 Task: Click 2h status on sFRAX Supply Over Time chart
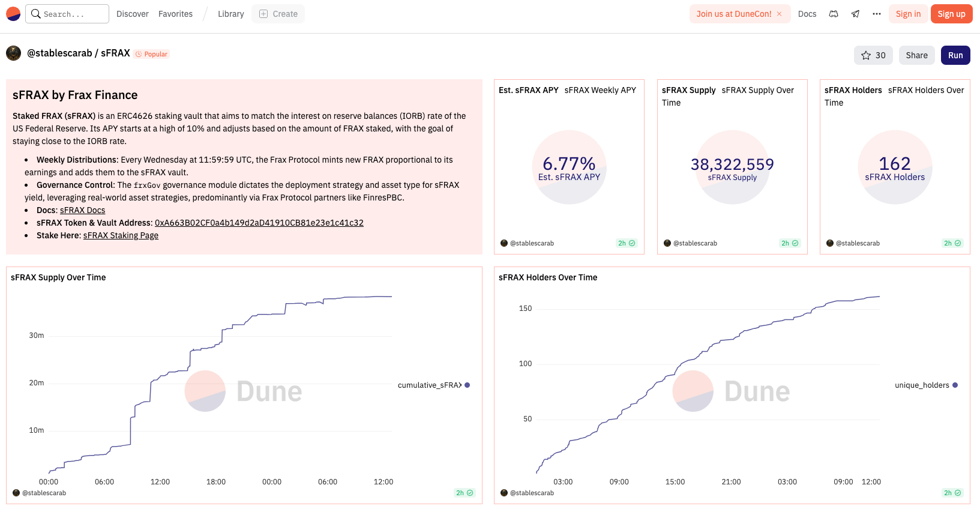coord(464,493)
